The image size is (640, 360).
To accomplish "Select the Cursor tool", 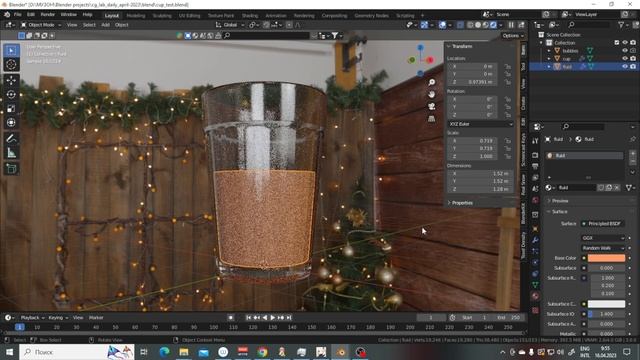I will (11, 64).
